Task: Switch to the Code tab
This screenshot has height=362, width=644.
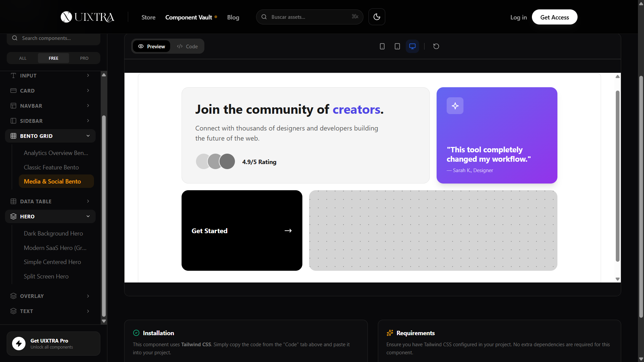Action: point(187,46)
